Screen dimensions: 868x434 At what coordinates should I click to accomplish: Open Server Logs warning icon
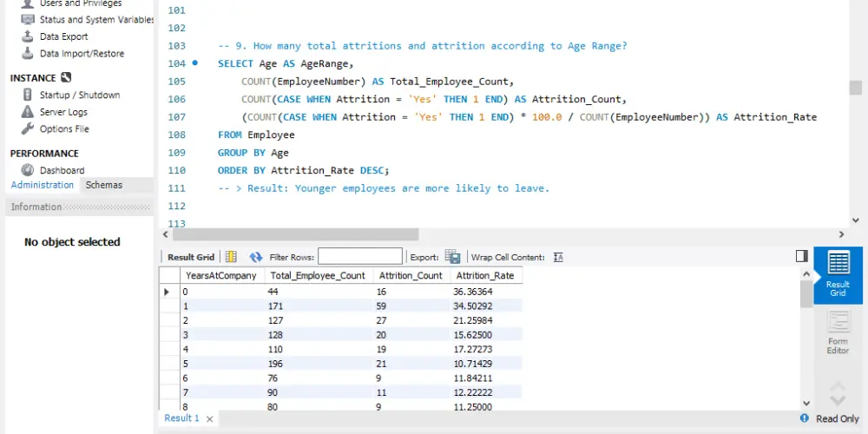(28, 112)
